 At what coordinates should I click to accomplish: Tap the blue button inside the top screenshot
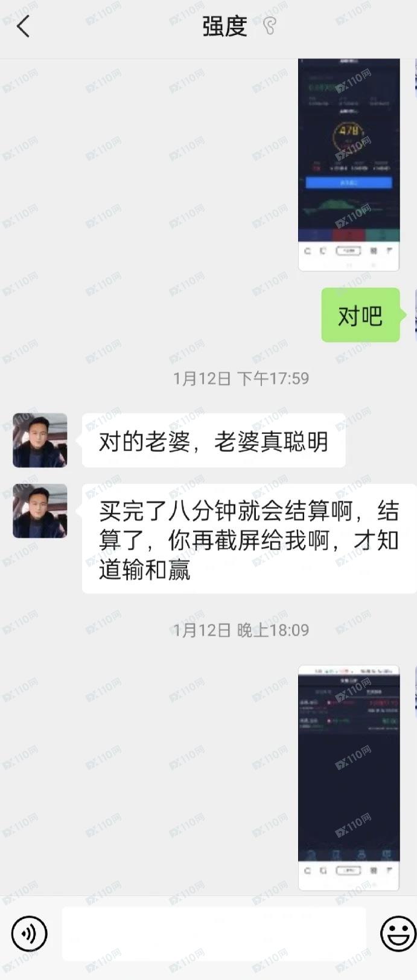tap(349, 182)
